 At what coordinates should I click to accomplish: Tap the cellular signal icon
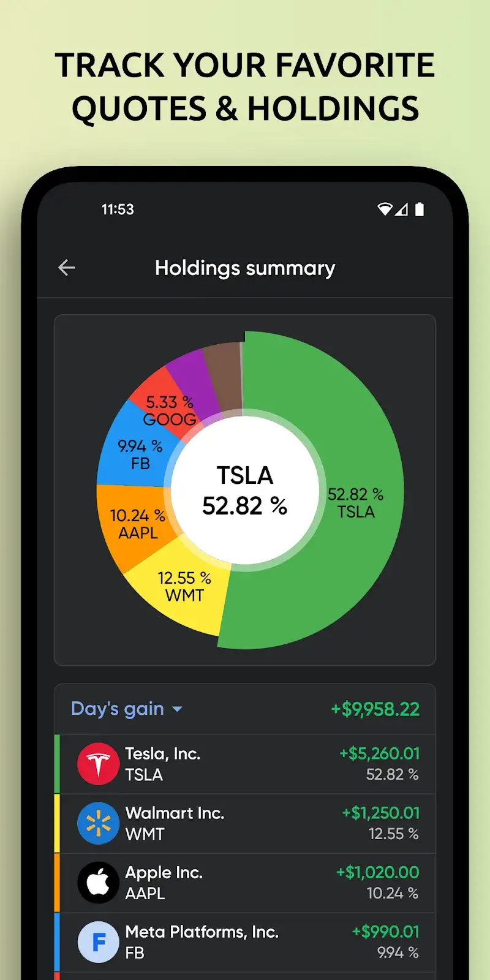point(402,209)
